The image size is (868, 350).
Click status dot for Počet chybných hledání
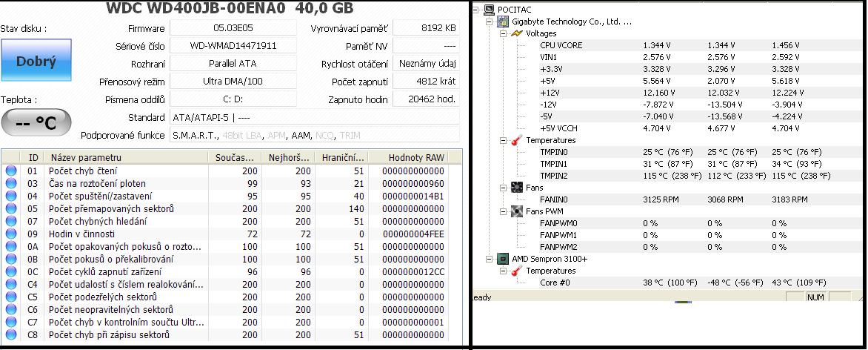click(x=11, y=221)
